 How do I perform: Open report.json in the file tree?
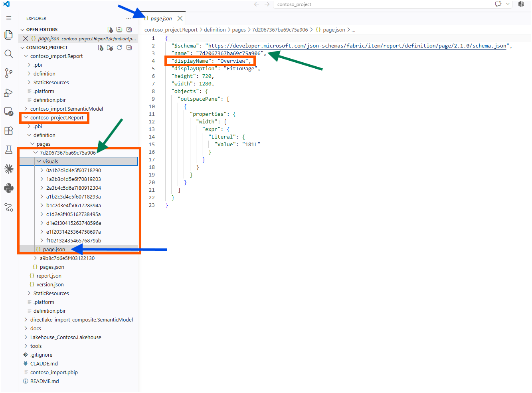49,276
